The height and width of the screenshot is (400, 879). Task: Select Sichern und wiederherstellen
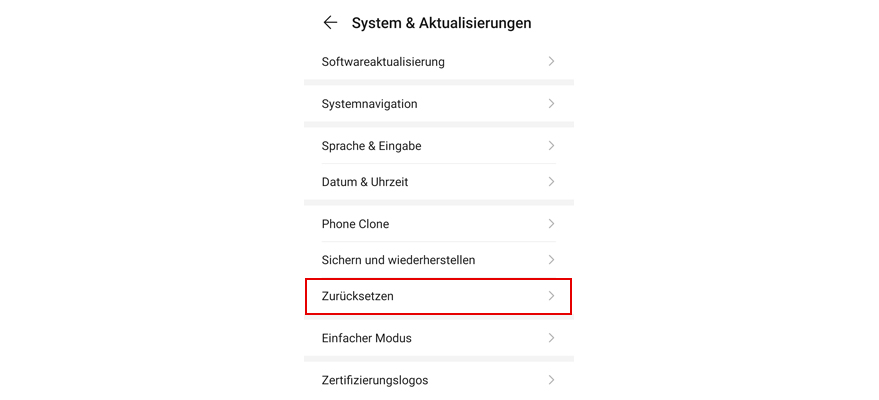click(x=398, y=260)
